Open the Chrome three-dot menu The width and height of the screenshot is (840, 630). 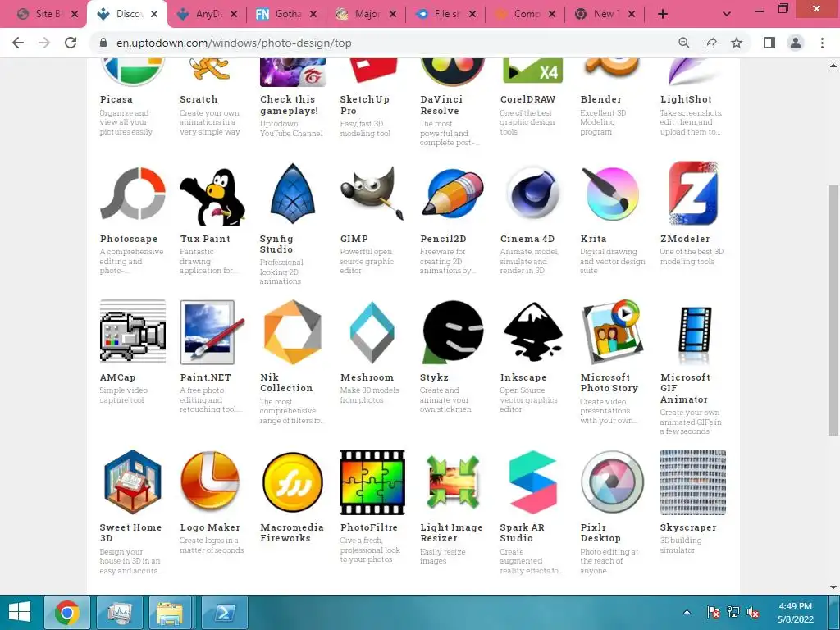pos(822,43)
